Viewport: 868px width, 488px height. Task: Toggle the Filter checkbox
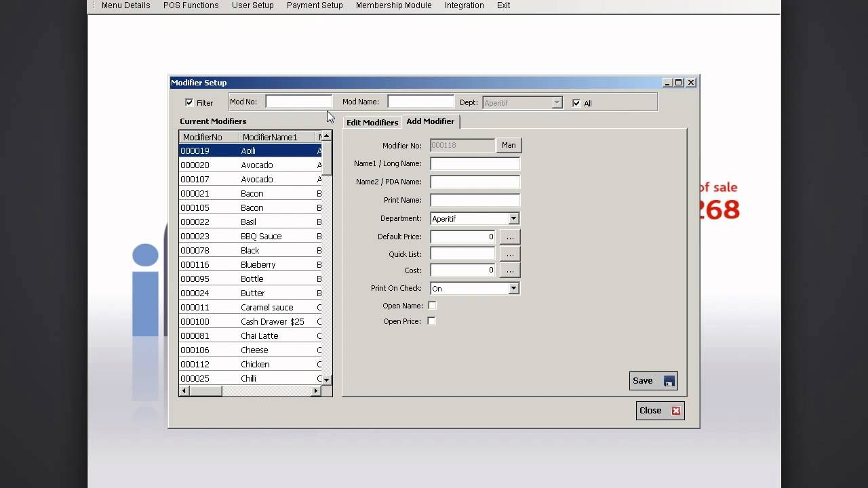[189, 102]
